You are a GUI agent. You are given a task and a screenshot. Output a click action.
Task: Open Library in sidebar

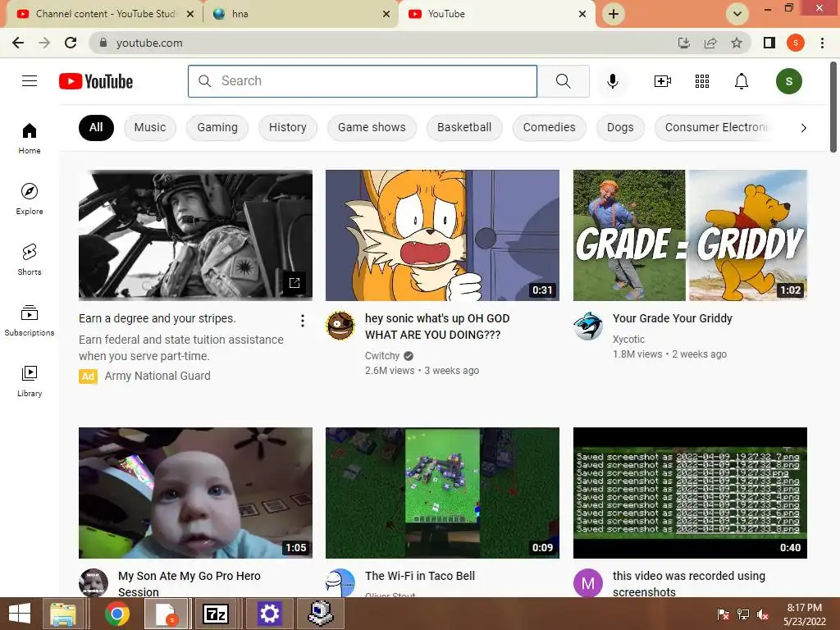pos(30,381)
